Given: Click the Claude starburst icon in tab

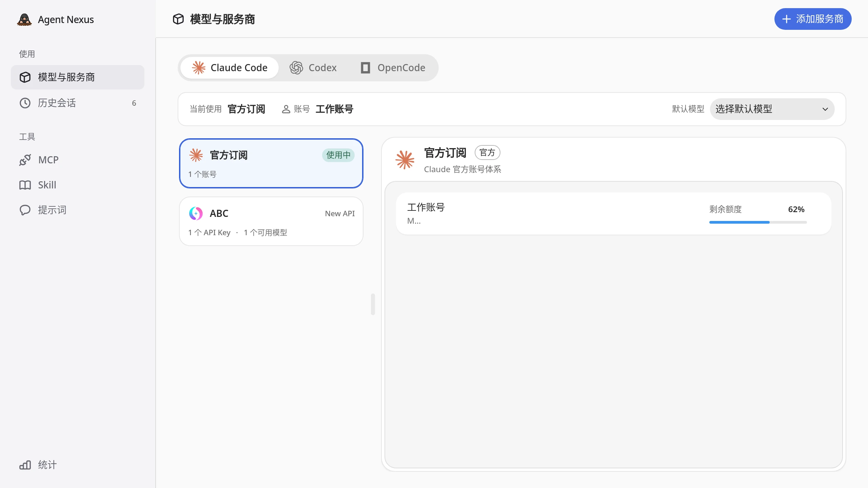Looking at the screenshot, I should 199,68.
